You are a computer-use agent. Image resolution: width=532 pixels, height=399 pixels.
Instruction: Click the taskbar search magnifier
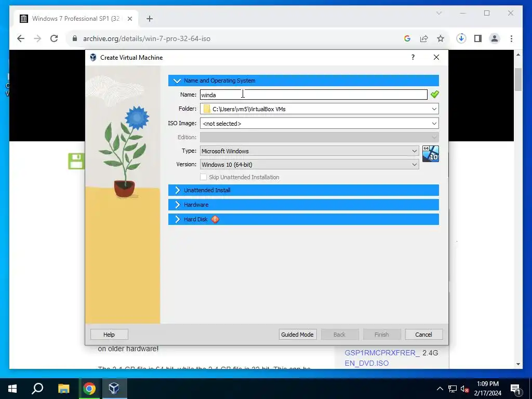[37, 389]
